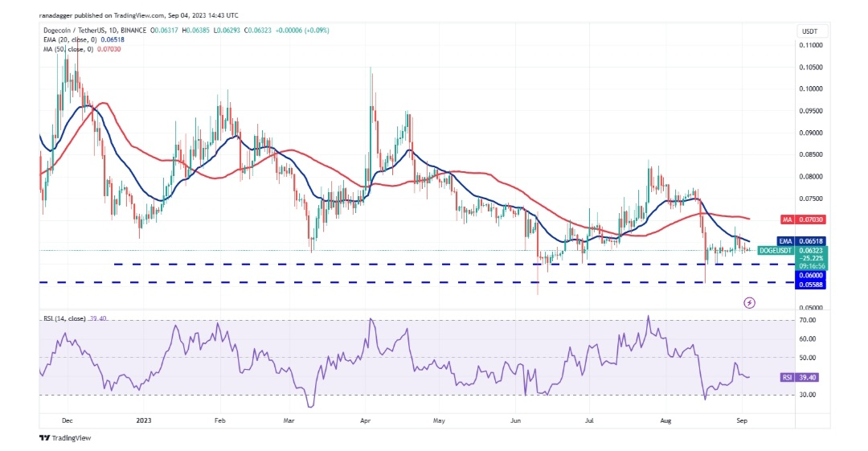Click the Aug label on time axis
The width and height of the screenshot is (868, 451).
(x=663, y=420)
